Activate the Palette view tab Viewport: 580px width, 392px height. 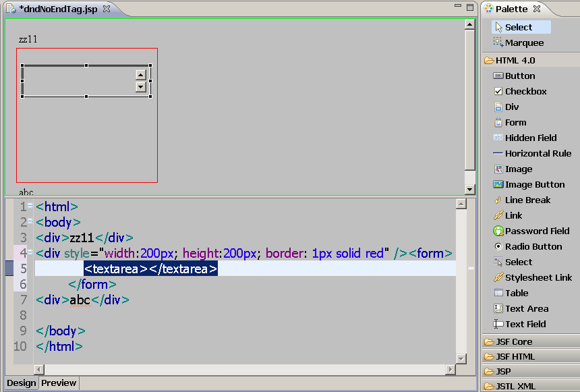tap(511, 9)
